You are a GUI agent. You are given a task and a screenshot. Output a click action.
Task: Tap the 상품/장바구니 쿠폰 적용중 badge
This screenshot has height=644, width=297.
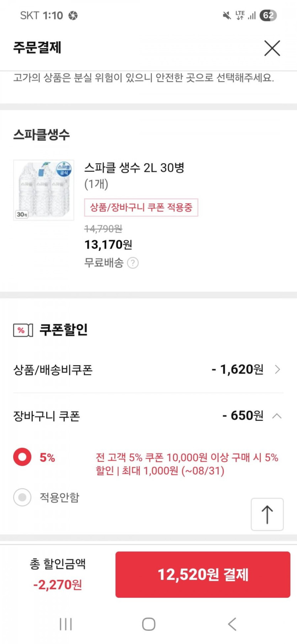point(141,208)
